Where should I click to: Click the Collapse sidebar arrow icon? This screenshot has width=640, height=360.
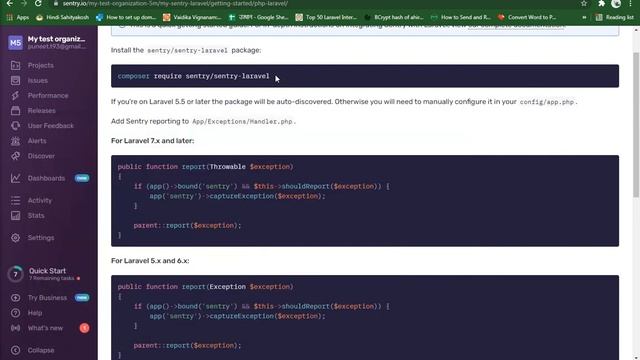16,350
